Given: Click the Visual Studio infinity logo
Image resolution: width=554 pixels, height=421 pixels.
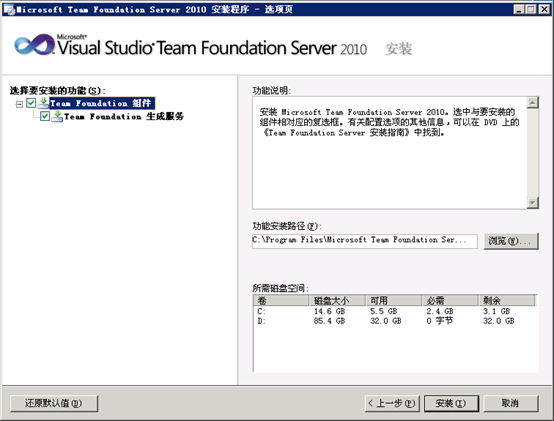Looking at the screenshot, I should pos(35,45).
